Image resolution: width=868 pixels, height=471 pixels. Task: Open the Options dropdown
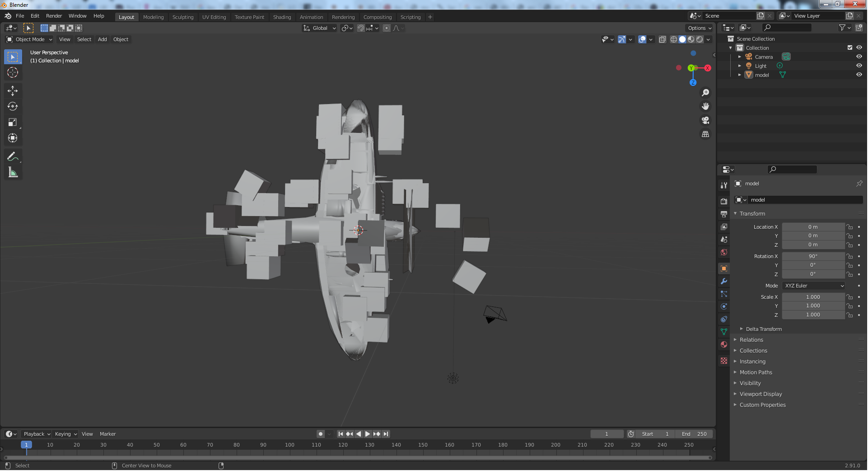(x=700, y=28)
